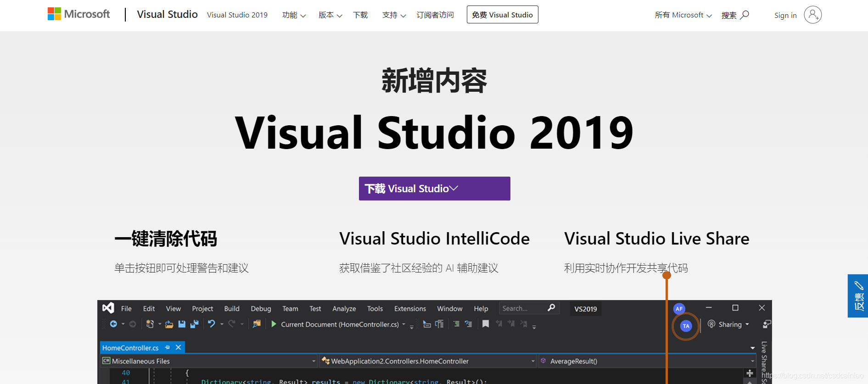The height and width of the screenshot is (384, 868).
Task: Click the Navigate Backward arrow in IDE toolbar
Action: [113, 324]
